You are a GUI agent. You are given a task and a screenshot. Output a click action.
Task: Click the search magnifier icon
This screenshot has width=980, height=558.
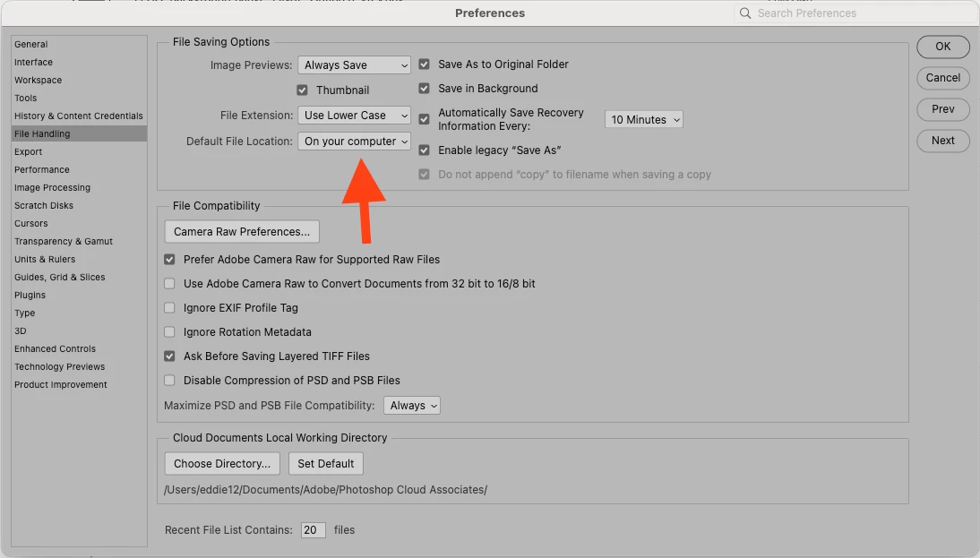pos(745,13)
